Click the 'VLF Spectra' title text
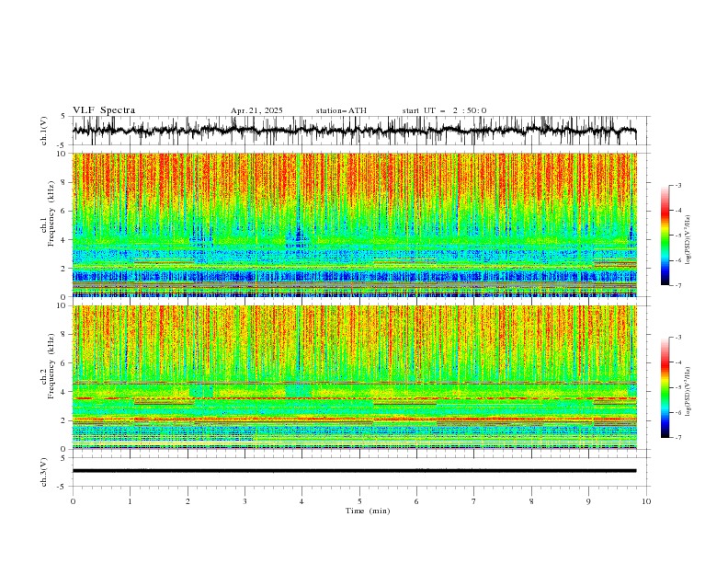This screenshot has height=563, width=728. (104, 110)
